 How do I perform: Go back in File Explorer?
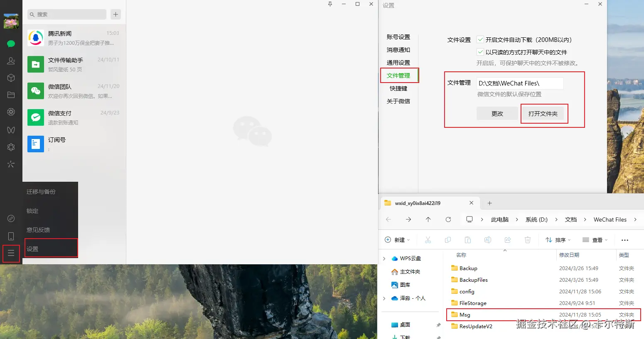tap(388, 219)
